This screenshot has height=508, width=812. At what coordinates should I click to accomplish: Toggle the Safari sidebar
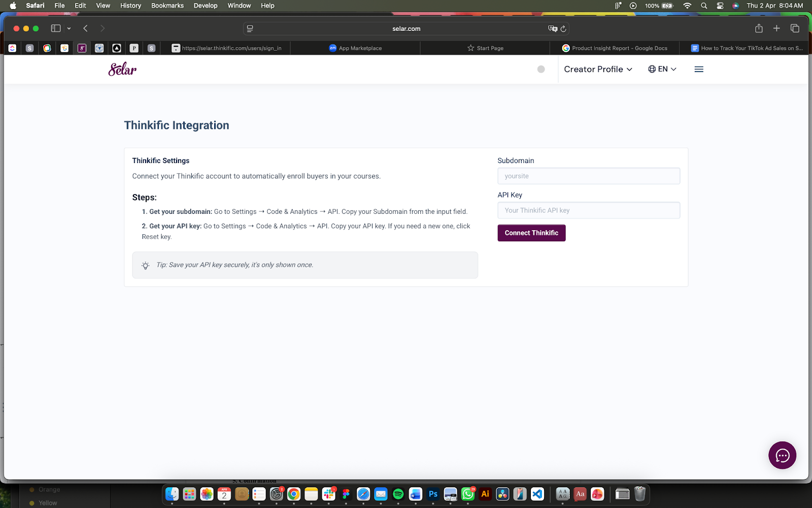click(56, 28)
